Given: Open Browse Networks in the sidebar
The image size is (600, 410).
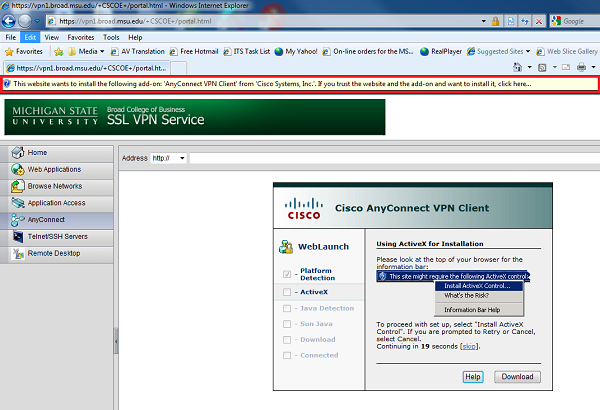Looking at the screenshot, I should 57,186.
